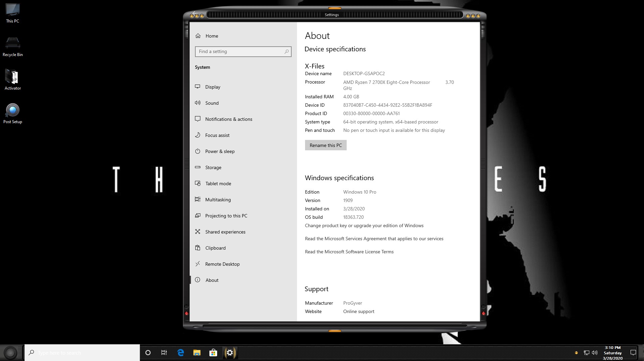Select About in sidebar

point(243,280)
